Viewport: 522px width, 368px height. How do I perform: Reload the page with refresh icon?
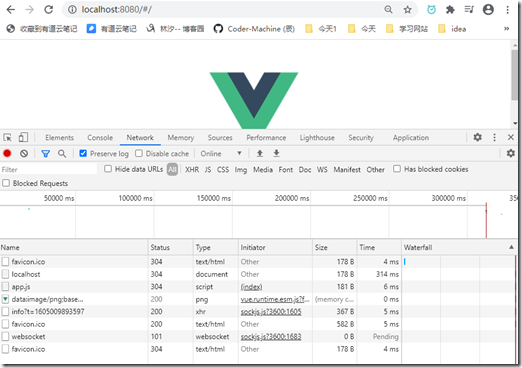49,10
